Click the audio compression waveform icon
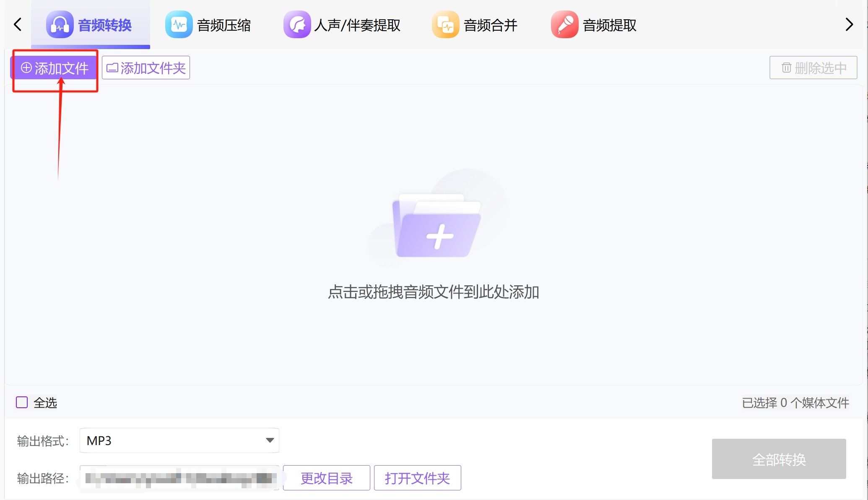The width and height of the screenshot is (868, 500). [x=179, y=25]
